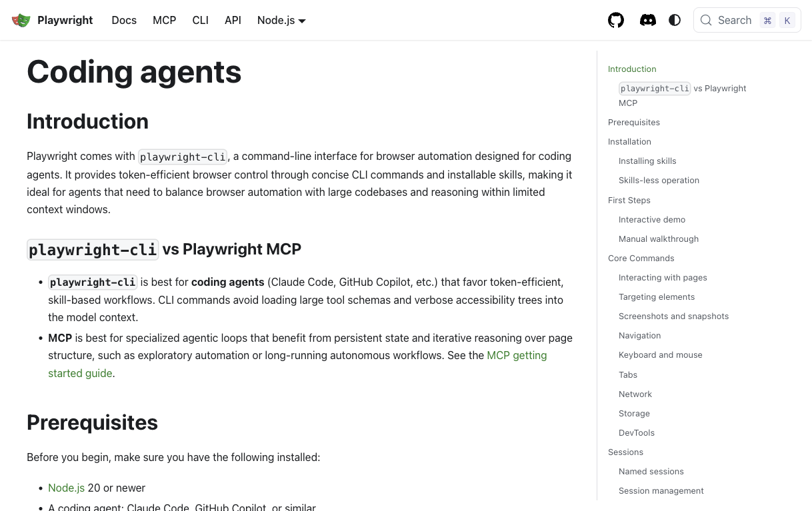Open the MCP navbar item

tap(165, 20)
